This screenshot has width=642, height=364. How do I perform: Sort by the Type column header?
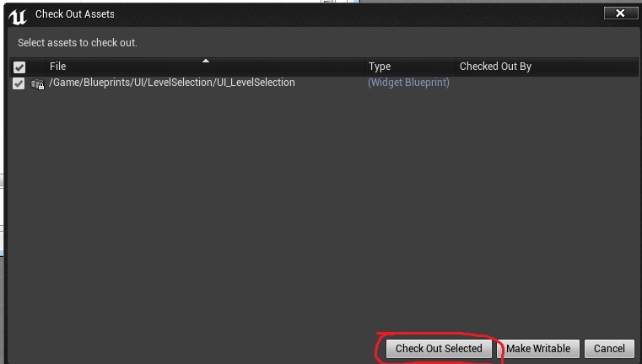click(410, 67)
